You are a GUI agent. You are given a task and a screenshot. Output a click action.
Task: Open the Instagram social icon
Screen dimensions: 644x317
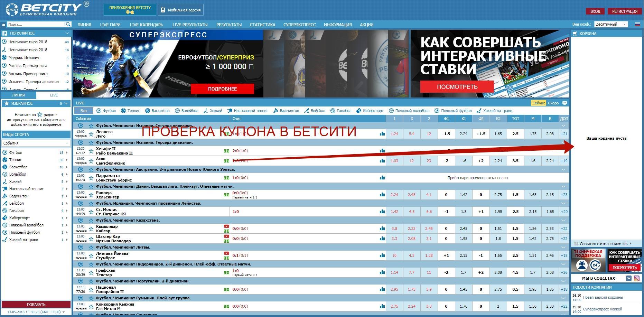637,278
